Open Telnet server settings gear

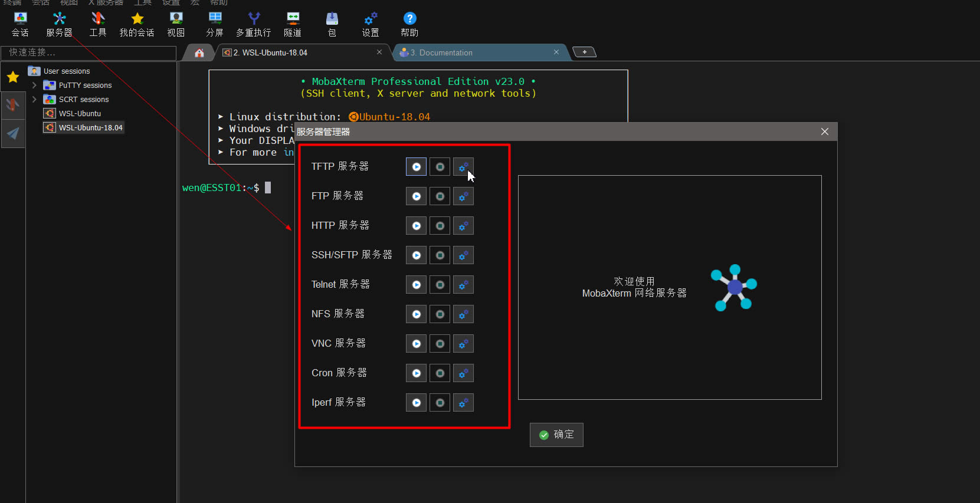463,285
